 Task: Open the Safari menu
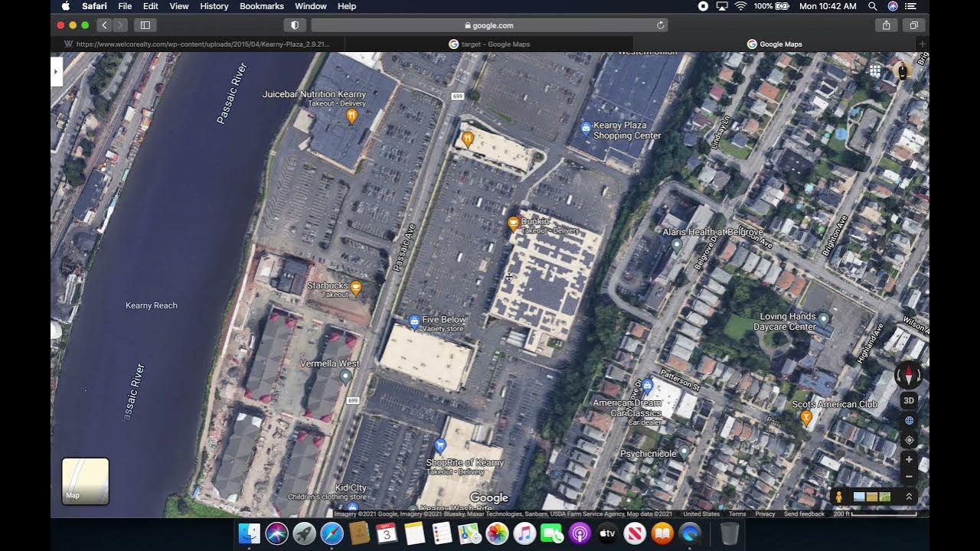pos(94,6)
